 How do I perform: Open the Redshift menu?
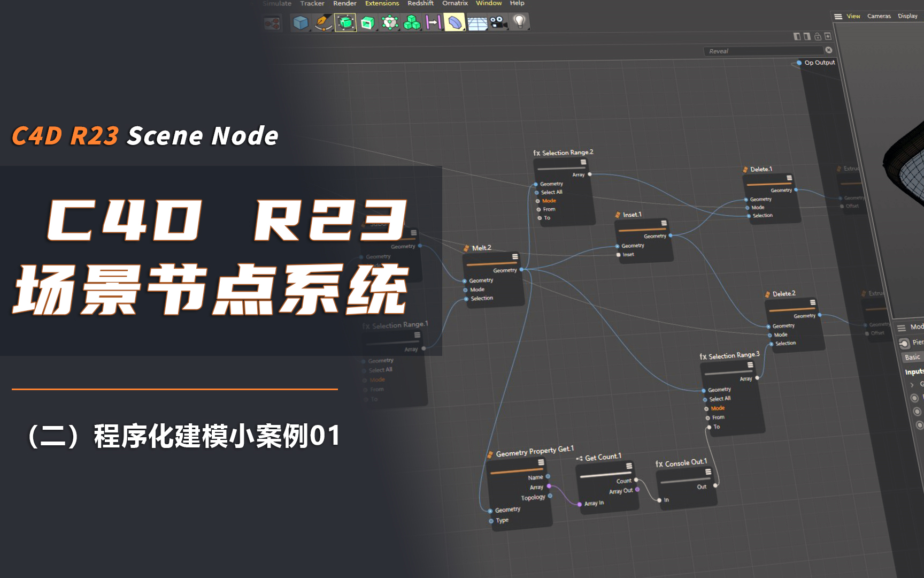point(420,3)
